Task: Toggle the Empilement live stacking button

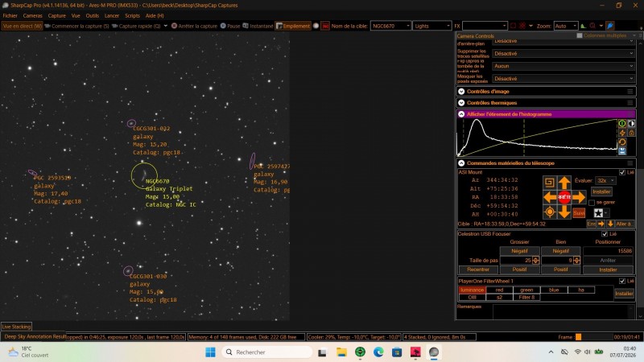Action: tap(293, 26)
